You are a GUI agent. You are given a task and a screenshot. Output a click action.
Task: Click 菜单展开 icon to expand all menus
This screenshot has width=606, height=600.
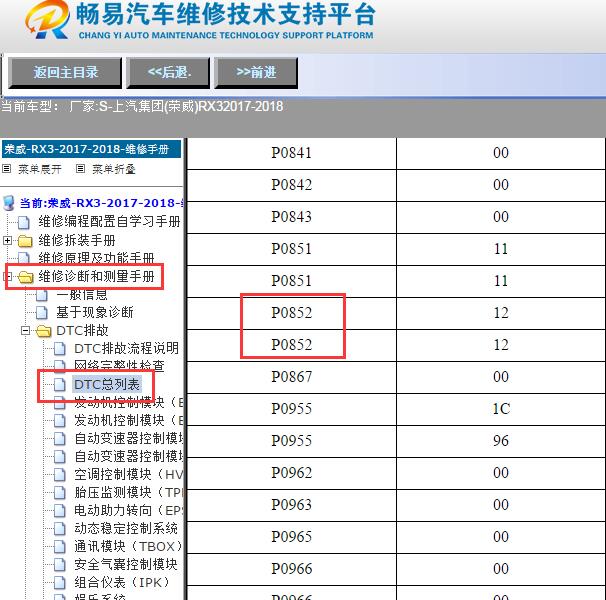(x=7, y=169)
